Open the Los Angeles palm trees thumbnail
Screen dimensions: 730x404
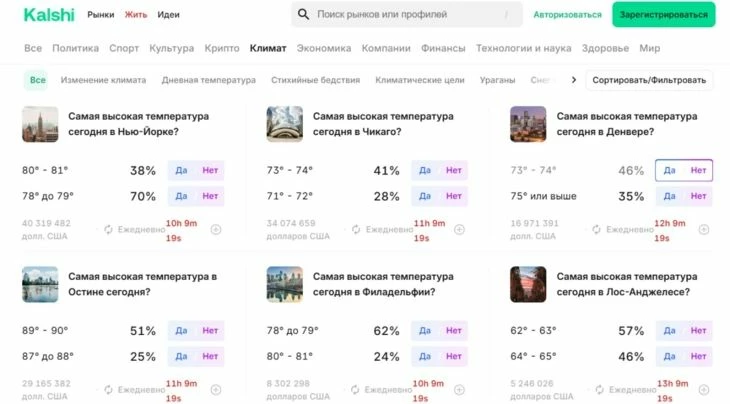pos(528,284)
